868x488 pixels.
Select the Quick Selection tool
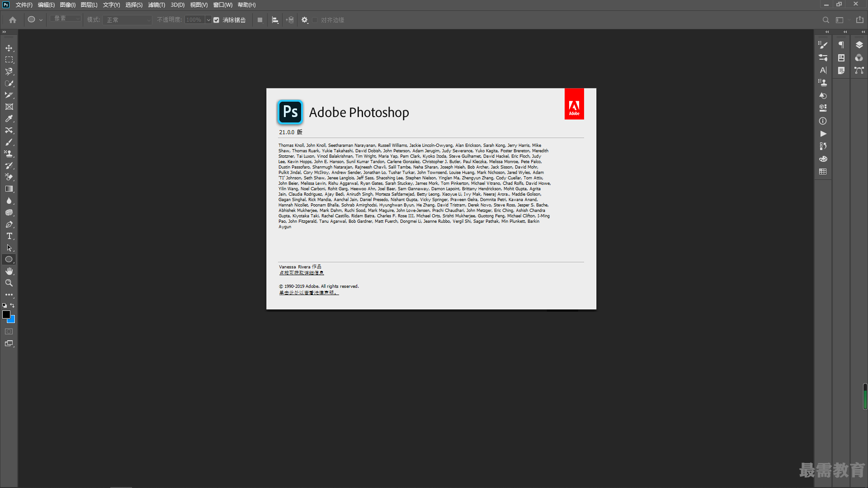[9, 83]
